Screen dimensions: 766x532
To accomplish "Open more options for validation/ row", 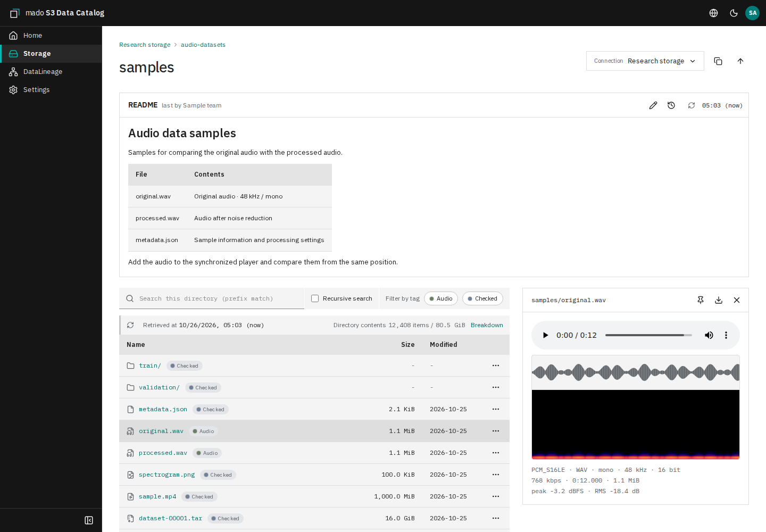I will coord(496,387).
